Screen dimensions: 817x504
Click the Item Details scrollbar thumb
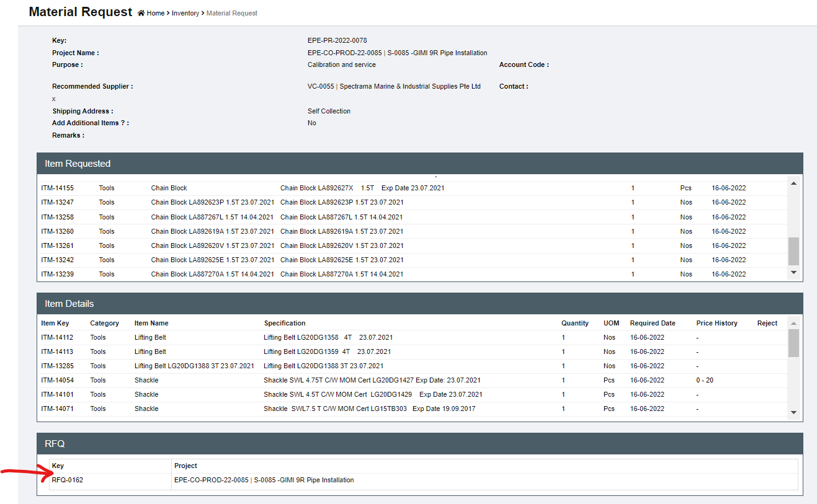793,343
